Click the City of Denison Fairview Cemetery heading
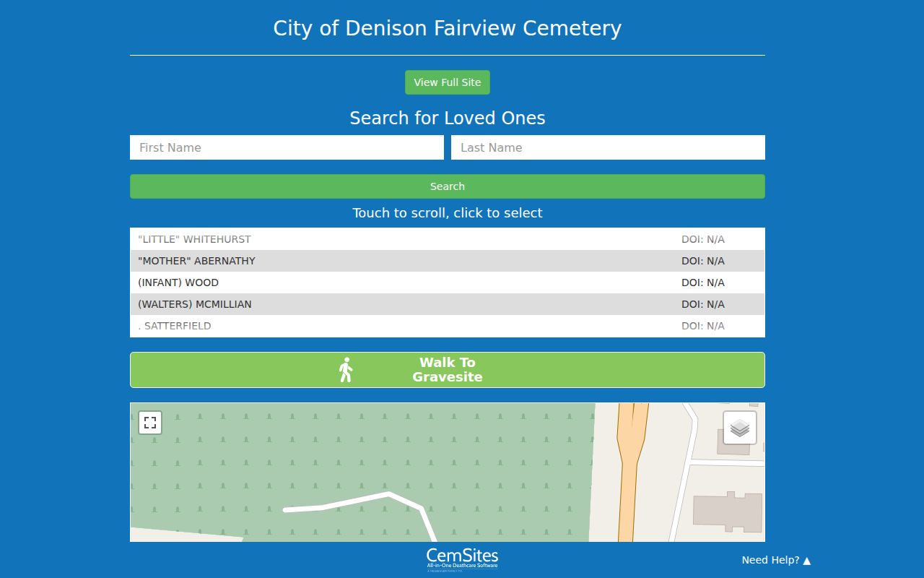Image resolution: width=924 pixels, height=578 pixels. tap(448, 28)
